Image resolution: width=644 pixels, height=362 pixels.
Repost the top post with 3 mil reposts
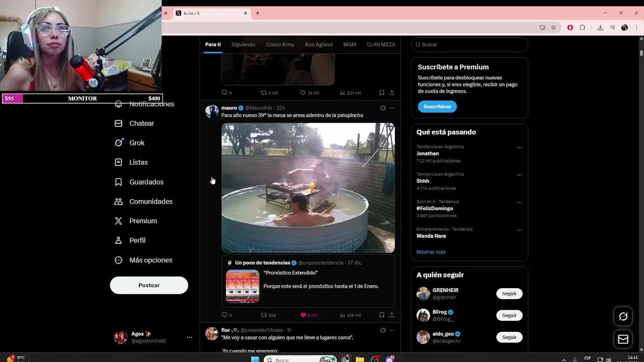click(269, 93)
